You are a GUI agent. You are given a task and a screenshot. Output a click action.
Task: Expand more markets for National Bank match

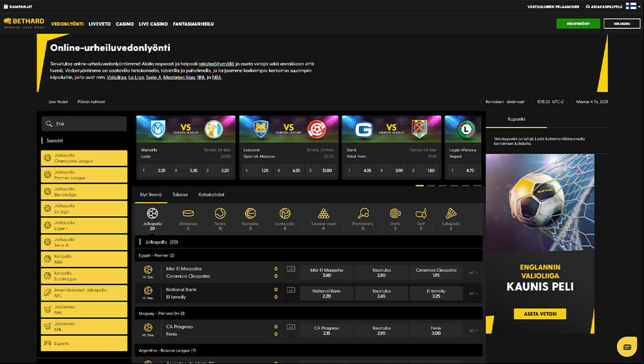(x=473, y=293)
